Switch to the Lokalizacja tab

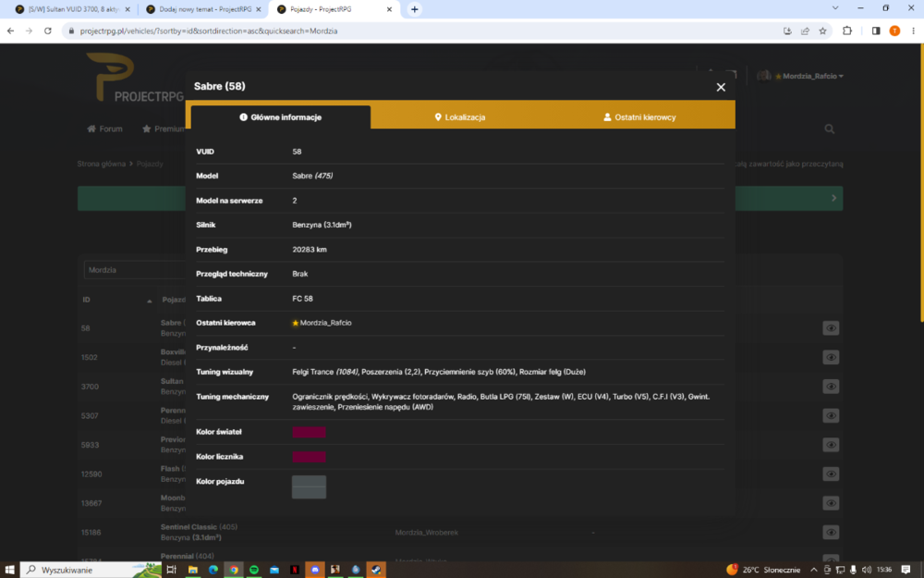[x=459, y=117]
